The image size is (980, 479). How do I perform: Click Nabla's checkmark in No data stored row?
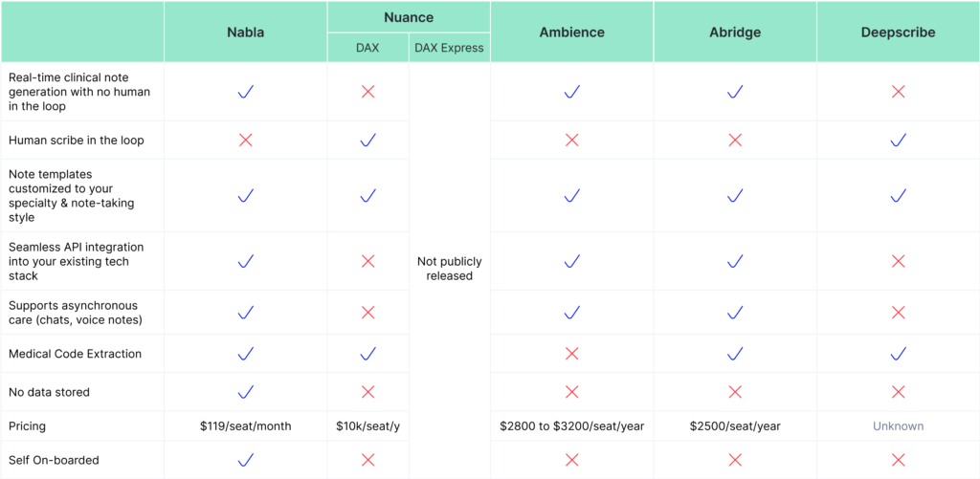[246, 392]
